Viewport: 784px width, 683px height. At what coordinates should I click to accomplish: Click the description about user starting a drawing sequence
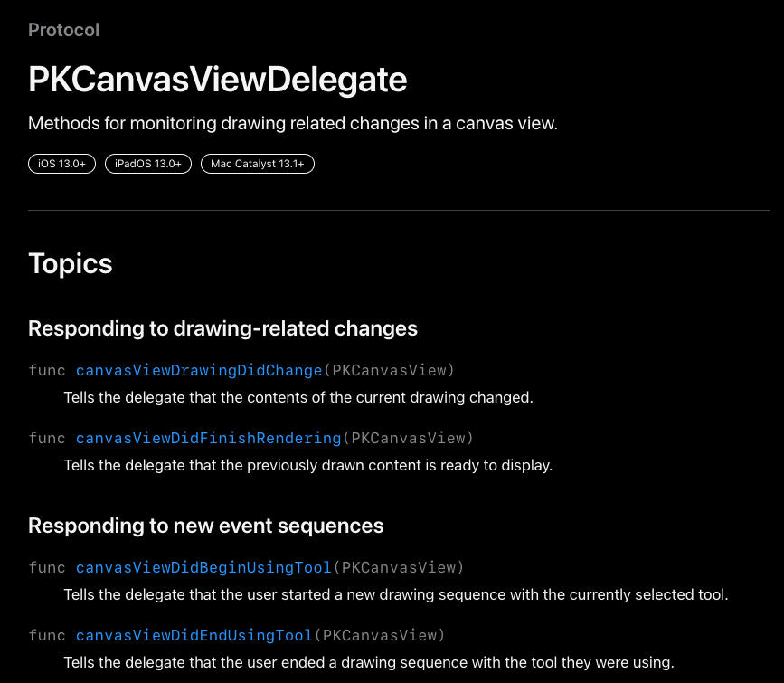tap(395, 595)
